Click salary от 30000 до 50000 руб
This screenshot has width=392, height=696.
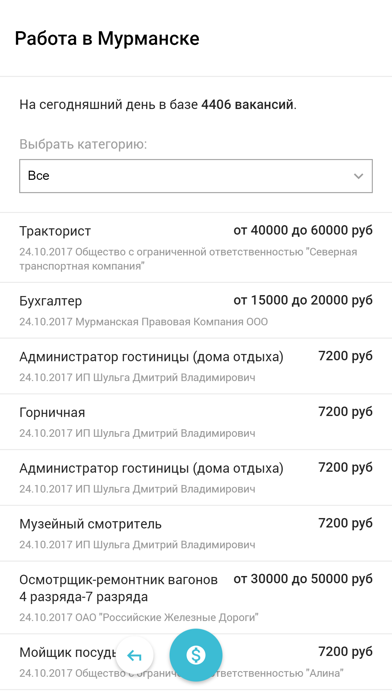click(x=303, y=579)
